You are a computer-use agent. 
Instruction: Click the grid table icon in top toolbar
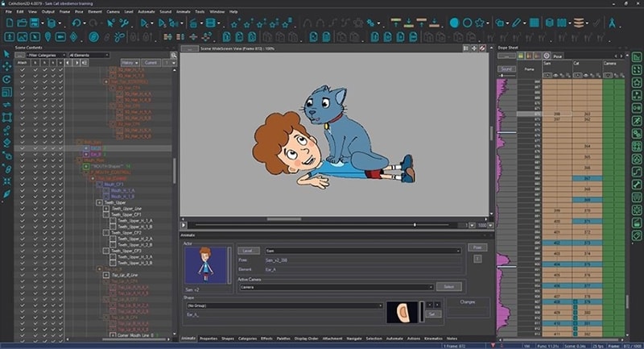[534, 23]
